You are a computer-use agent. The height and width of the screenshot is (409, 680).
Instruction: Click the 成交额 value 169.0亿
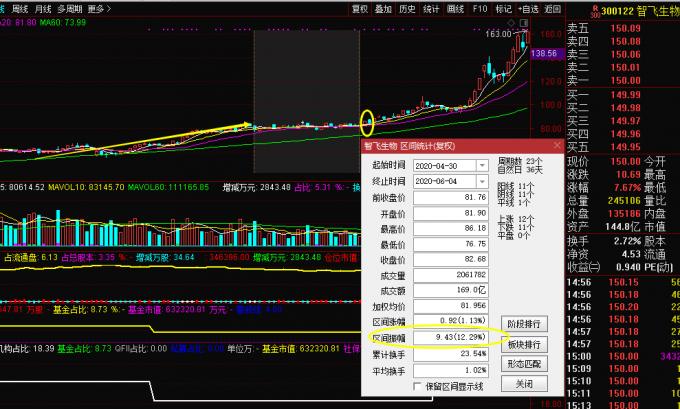(x=451, y=290)
